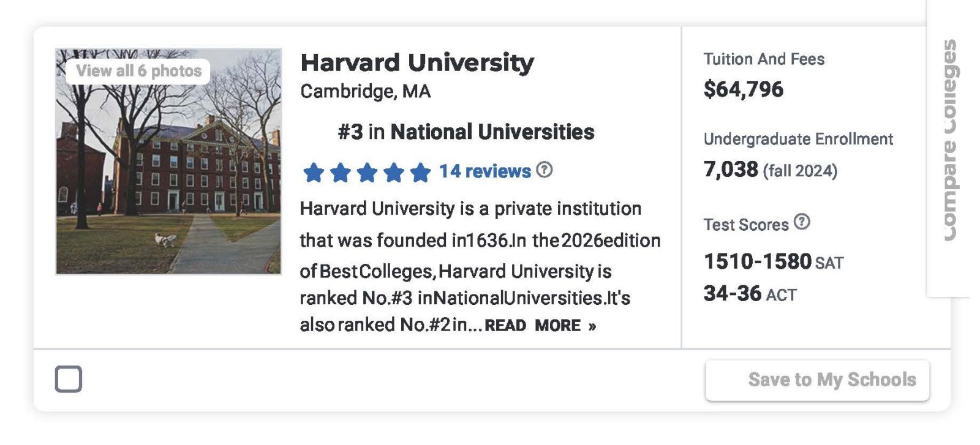Click the second blue rating star
Image resolution: width=980 pixels, height=445 pixels.
(x=340, y=173)
